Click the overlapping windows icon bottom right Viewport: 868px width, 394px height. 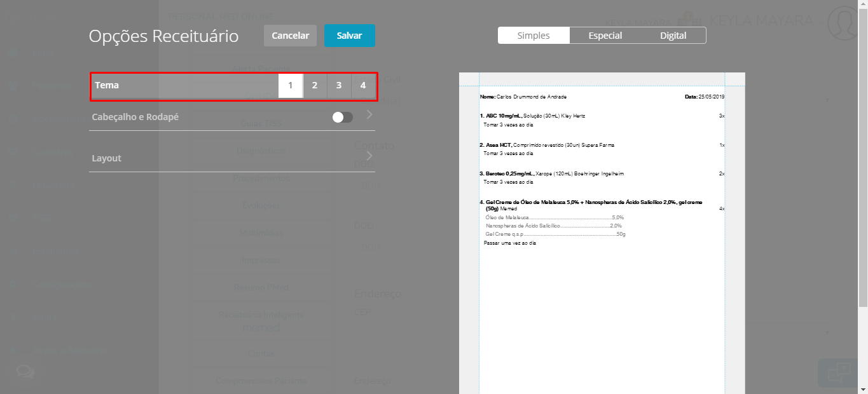click(837, 372)
